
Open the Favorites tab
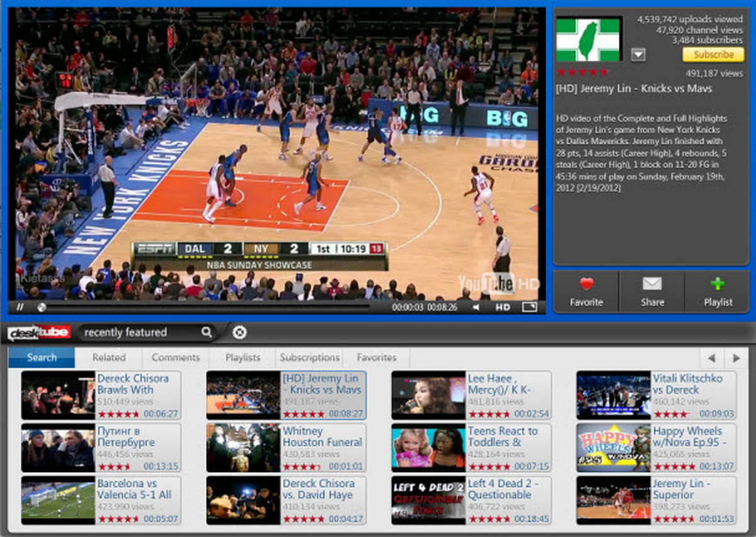[377, 357]
